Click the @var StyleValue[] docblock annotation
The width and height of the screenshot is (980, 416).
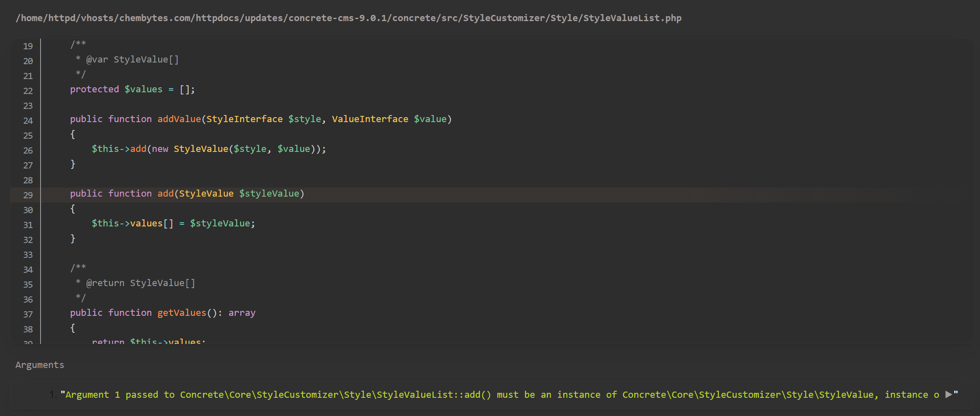132,59
